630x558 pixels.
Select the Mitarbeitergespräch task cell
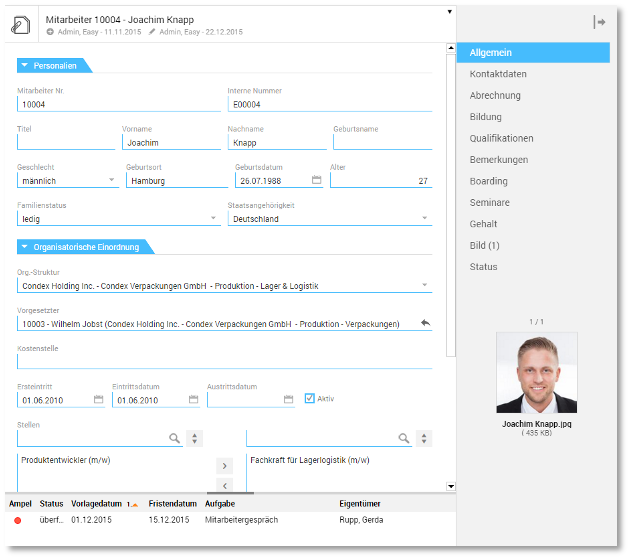[x=241, y=520]
